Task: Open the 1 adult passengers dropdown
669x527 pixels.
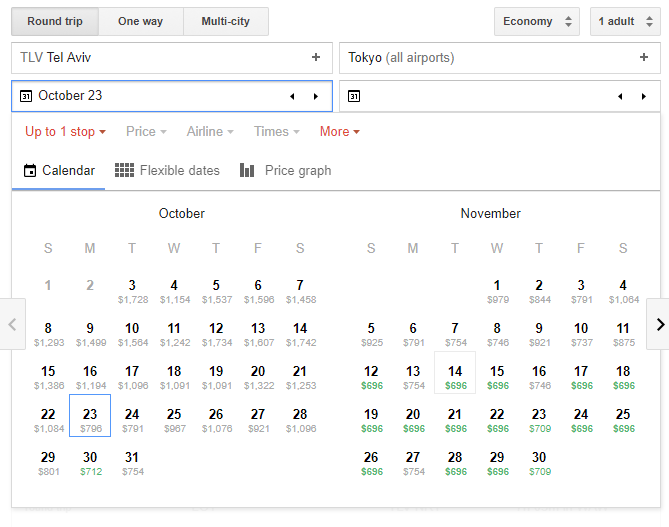Action: (624, 21)
